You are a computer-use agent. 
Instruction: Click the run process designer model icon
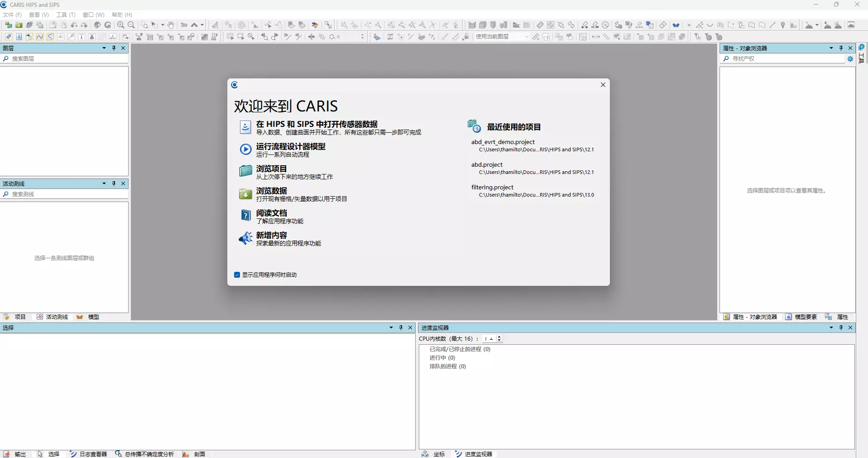[x=245, y=149]
